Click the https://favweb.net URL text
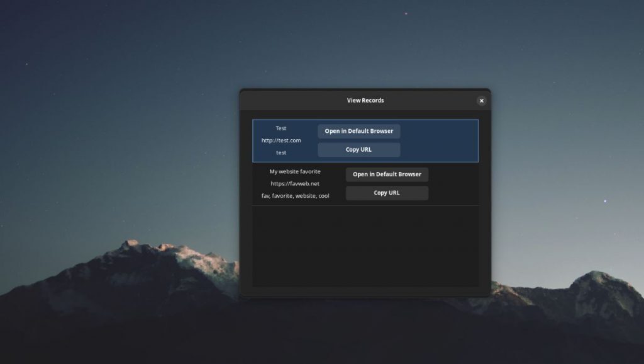The image size is (644, 364). (x=293, y=183)
